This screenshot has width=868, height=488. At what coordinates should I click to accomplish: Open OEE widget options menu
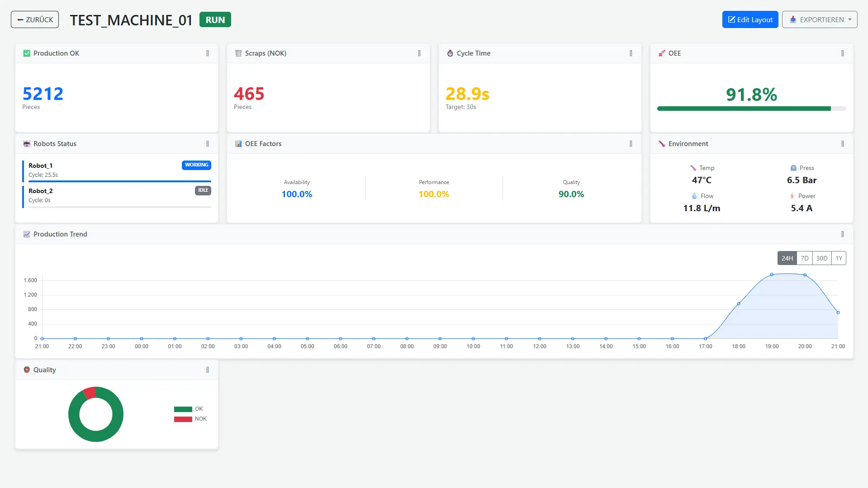pyautogui.click(x=843, y=53)
